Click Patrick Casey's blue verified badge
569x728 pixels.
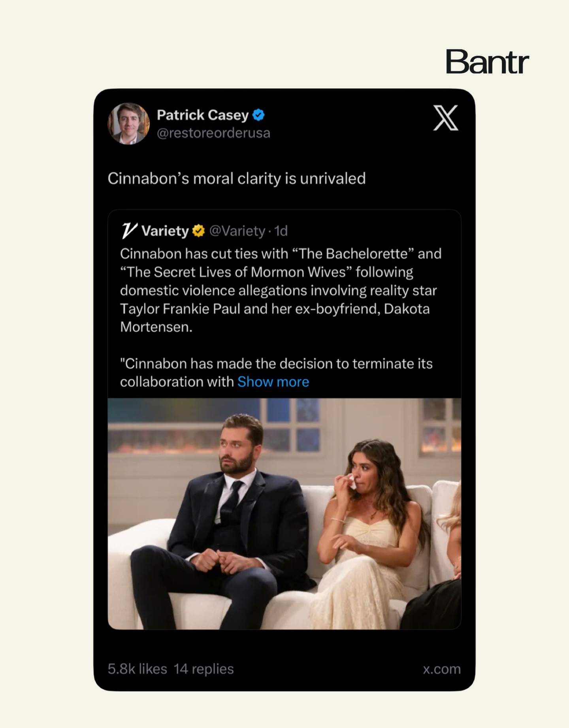tap(258, 115)
